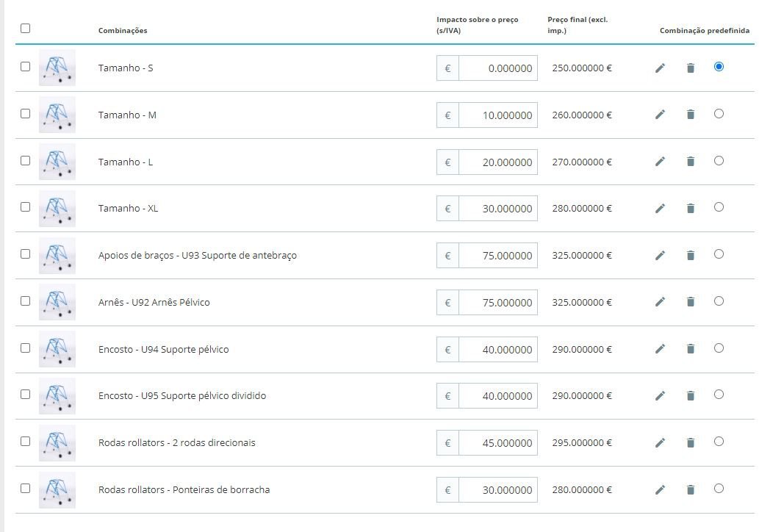
Task: Click the Impacto sobre o preço header
Action: click(x=478, y=25)
